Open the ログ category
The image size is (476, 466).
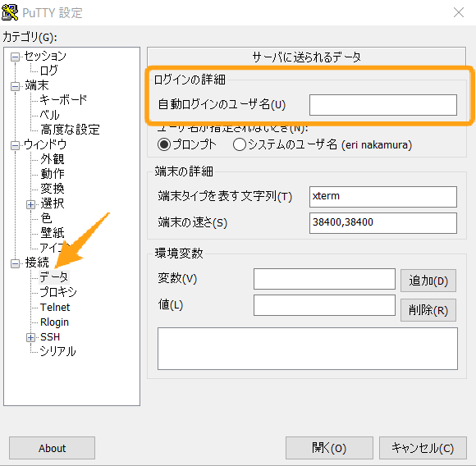point(48,71)
